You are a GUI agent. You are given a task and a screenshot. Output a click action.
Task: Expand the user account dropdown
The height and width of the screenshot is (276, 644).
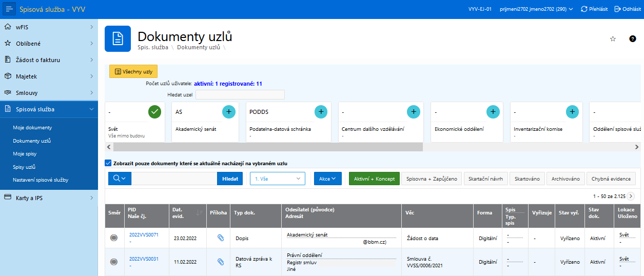[571, 9]
